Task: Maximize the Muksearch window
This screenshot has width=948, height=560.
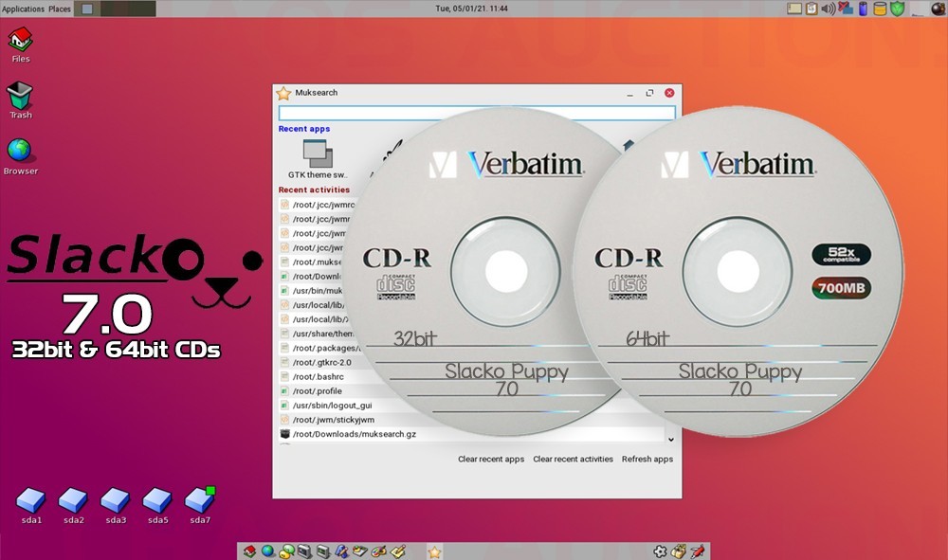Action: tap(649, 93)
